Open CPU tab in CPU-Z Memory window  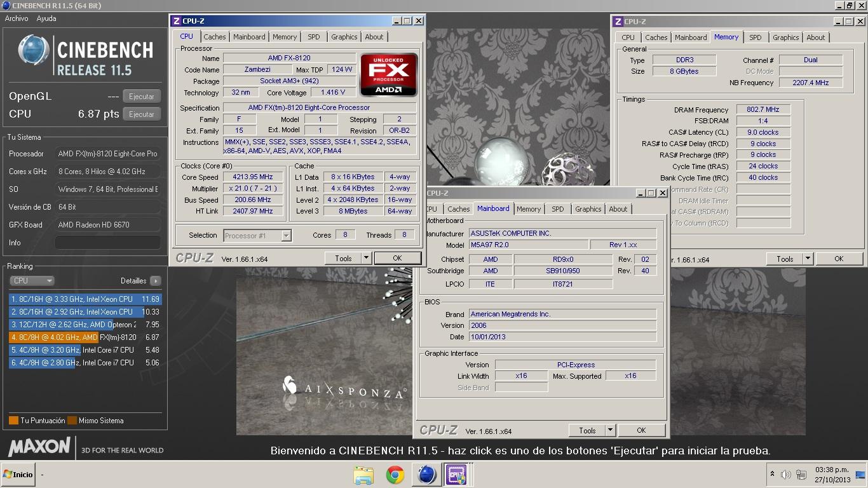(628, 37)
